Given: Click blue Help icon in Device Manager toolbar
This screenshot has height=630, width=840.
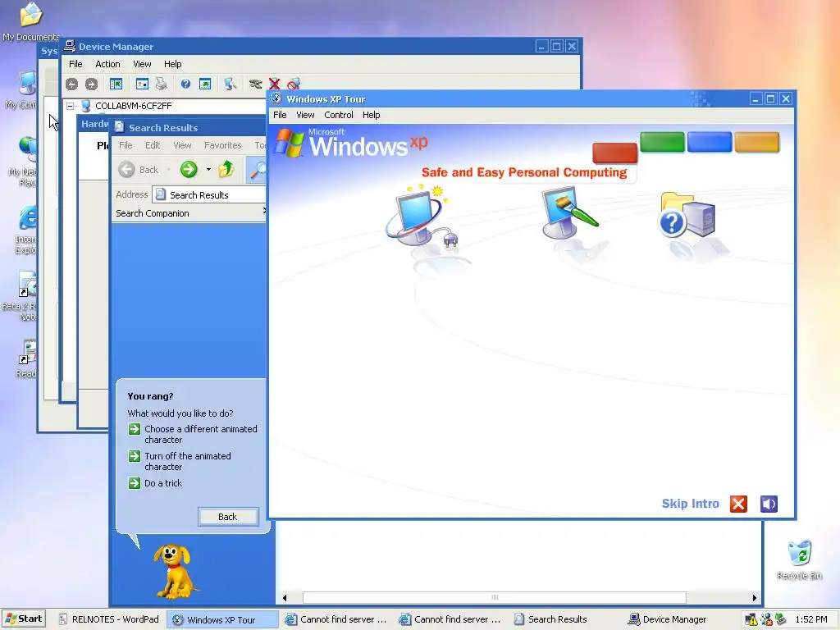Looking at the screenshot, I should click(185, 84).
